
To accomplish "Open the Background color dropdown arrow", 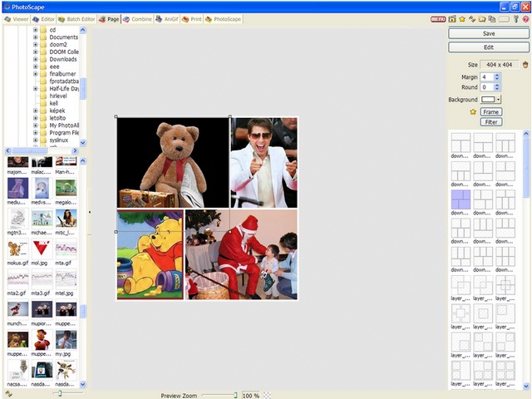I will click(x=498, y=100).
